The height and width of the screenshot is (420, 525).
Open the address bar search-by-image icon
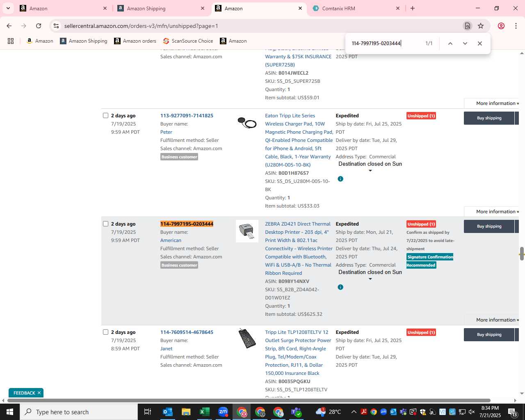pyautogui.click(x=467, y=26)
